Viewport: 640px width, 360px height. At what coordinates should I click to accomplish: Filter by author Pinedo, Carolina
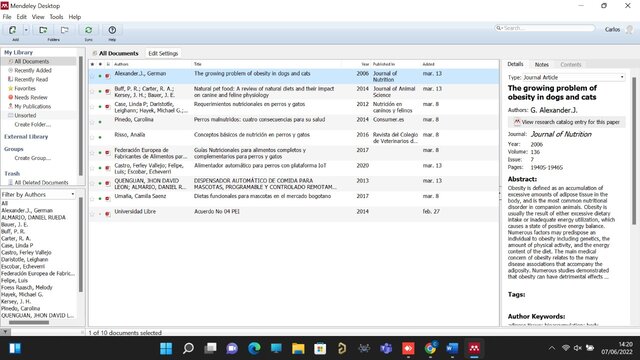coord(20,308)
